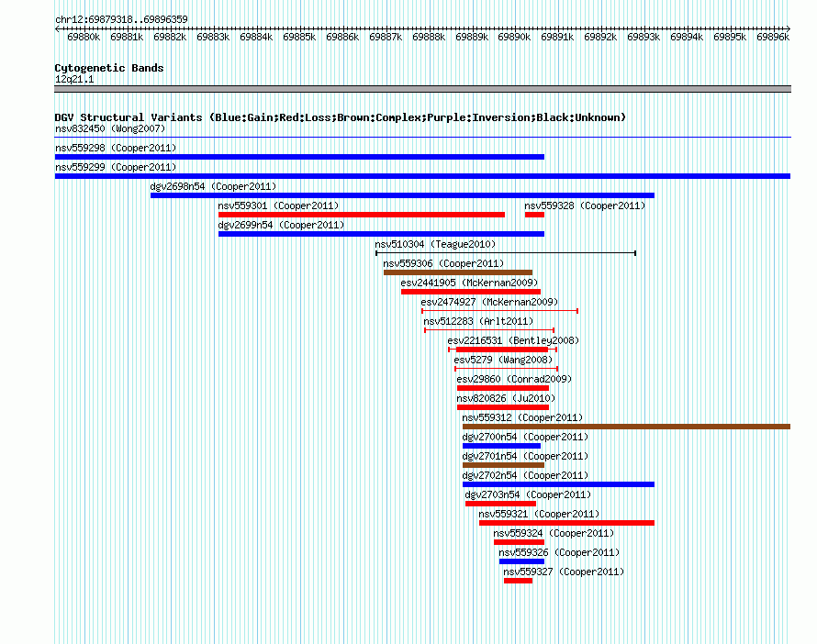The width and height of the screenshot is (817, 644).
Task: Click esv2441905 (McKernan2009) label
Action: click(x=469, y=283)
